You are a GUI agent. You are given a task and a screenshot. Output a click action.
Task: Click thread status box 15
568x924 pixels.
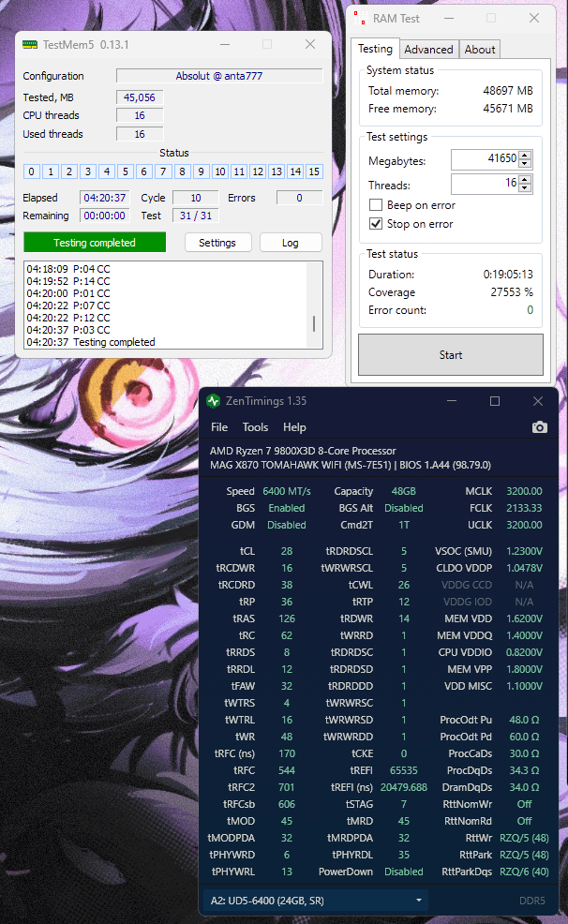pos(315,171)
